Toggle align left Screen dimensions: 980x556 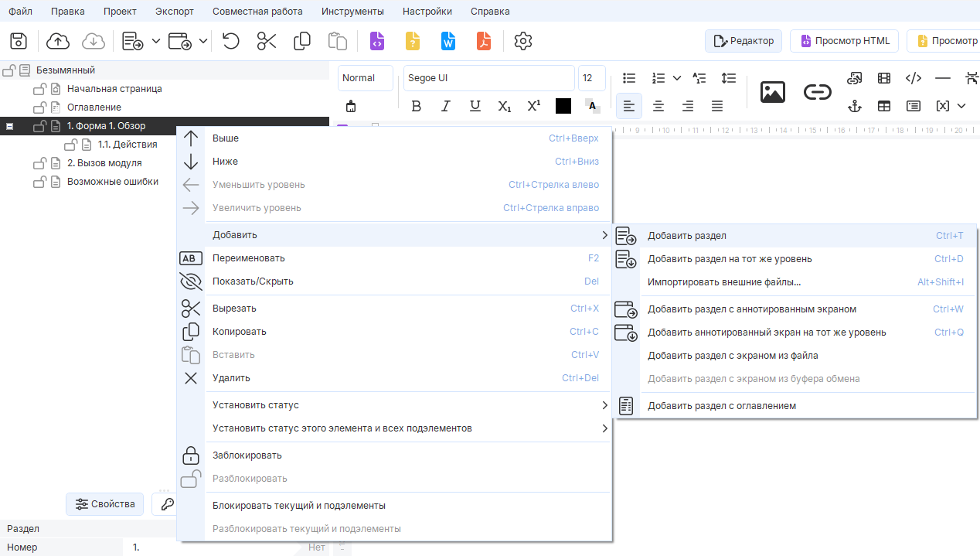(629, 106)
